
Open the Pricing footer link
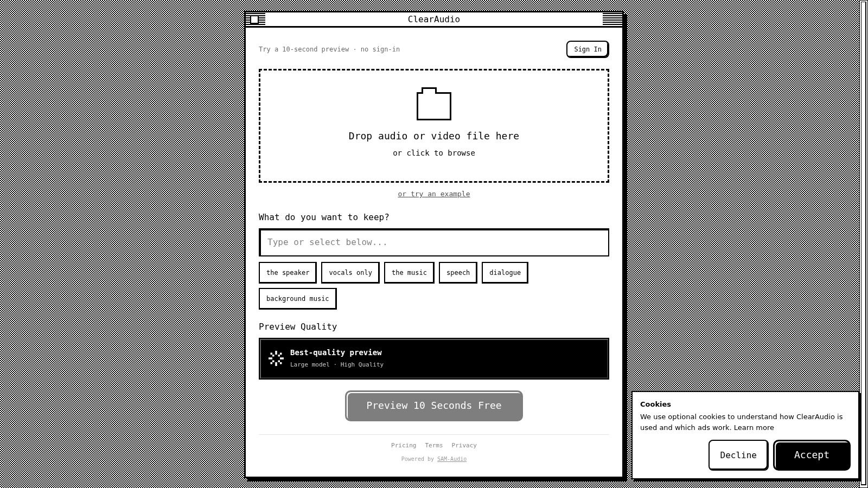[404, 445]
